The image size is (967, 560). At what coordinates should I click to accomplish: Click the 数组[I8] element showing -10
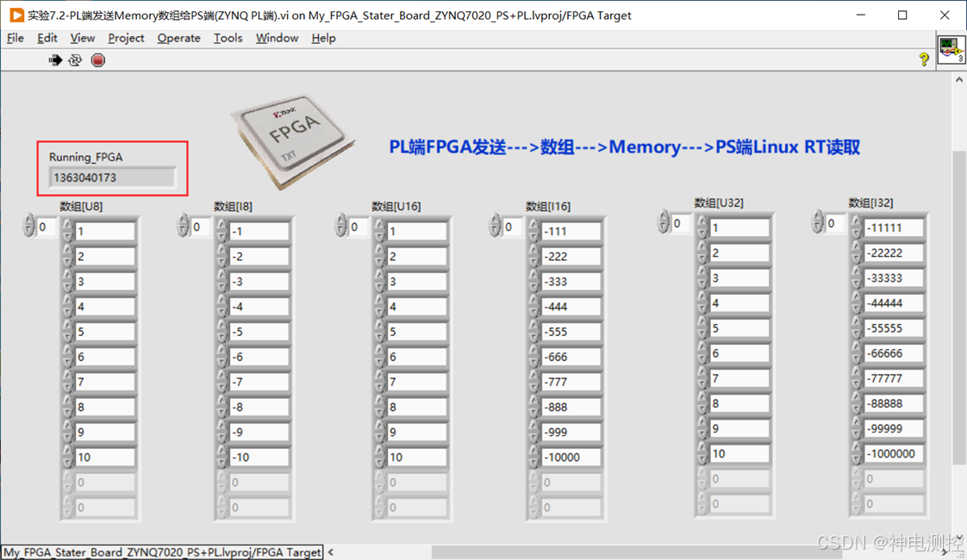[259, 457]
